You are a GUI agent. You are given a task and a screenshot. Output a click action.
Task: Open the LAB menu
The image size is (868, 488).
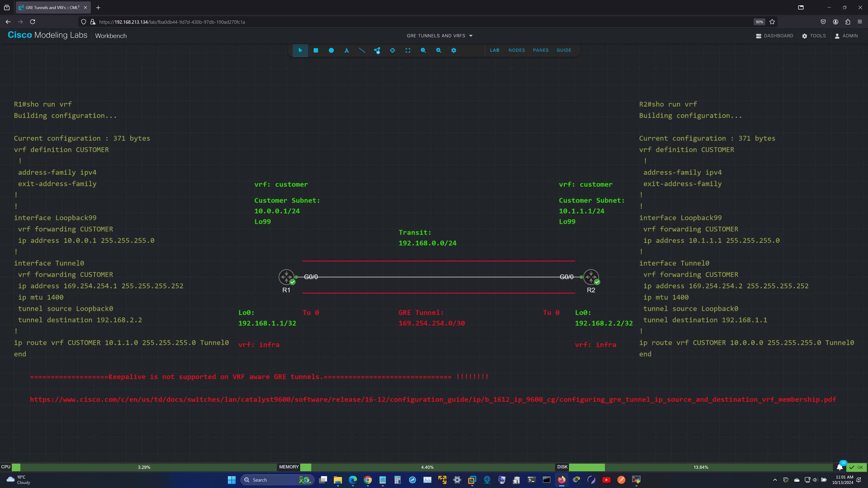[x=495, y=50]
